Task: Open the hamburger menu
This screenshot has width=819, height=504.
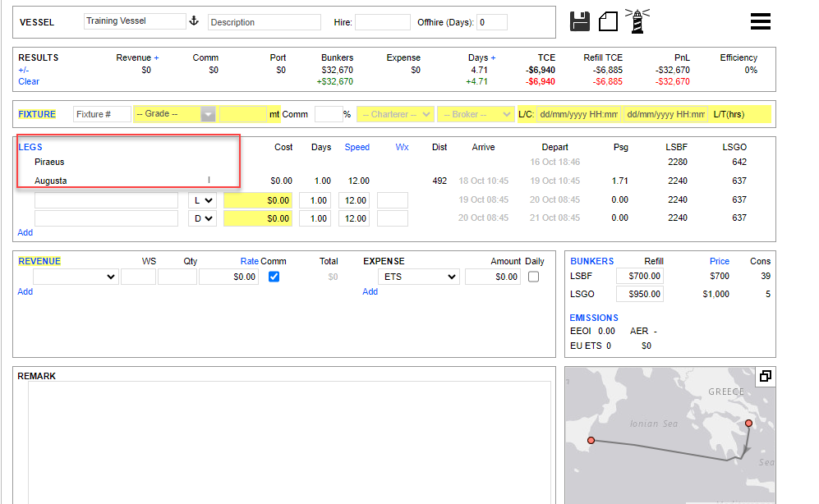Action: [x=760, y=21]
